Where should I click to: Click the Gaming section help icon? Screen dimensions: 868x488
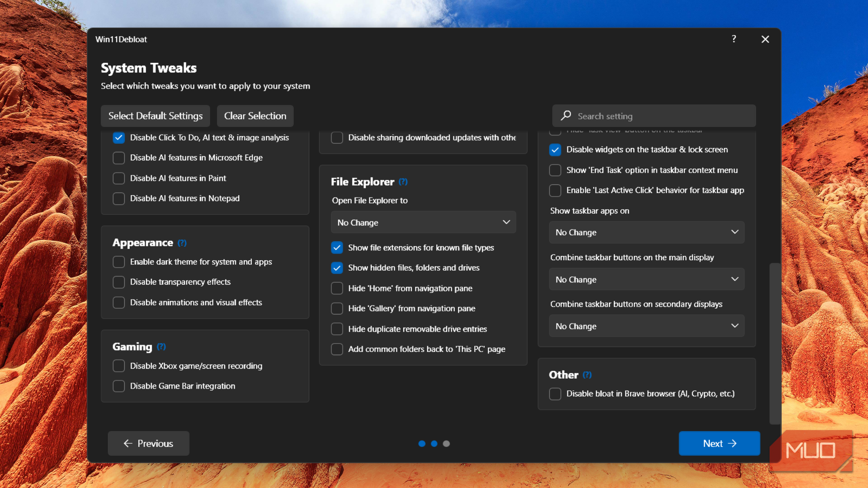click(161, 347)
